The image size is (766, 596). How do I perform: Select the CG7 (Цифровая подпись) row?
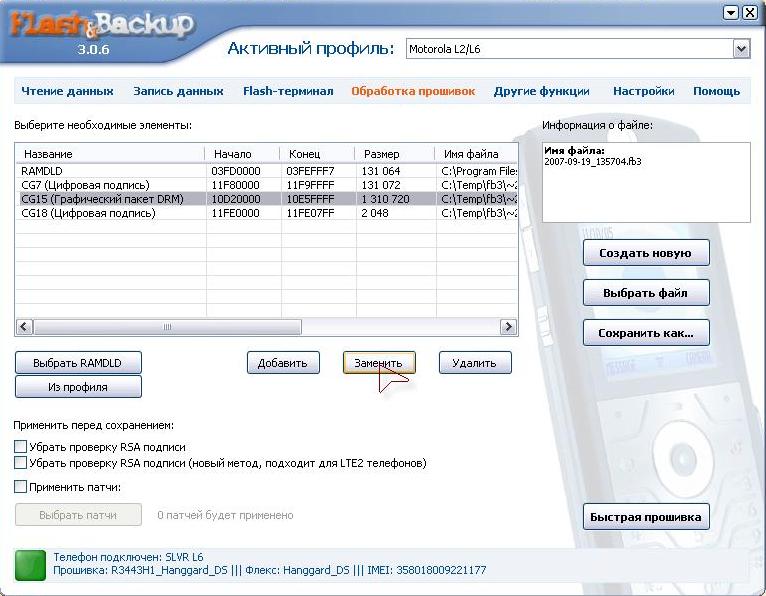click(x=267, y=185)
